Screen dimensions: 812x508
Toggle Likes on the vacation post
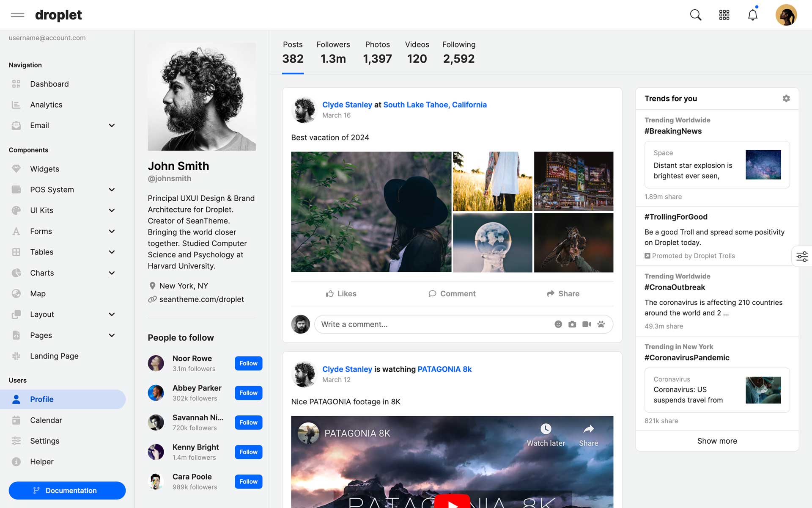(341, 294)
